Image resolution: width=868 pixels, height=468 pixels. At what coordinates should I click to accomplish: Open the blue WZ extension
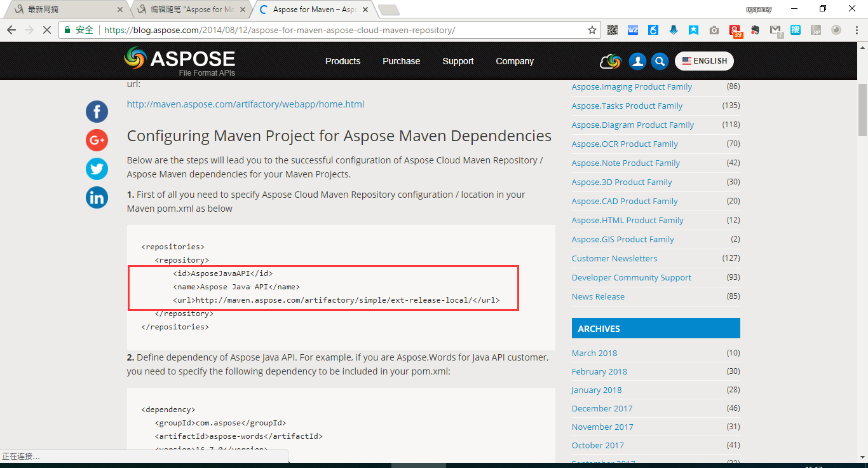pyautogui.click(x=633, y=30)
